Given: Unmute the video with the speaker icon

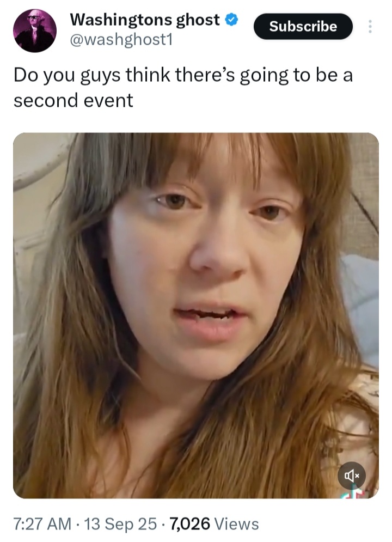Looking at the screenshot, I should 352,476.
